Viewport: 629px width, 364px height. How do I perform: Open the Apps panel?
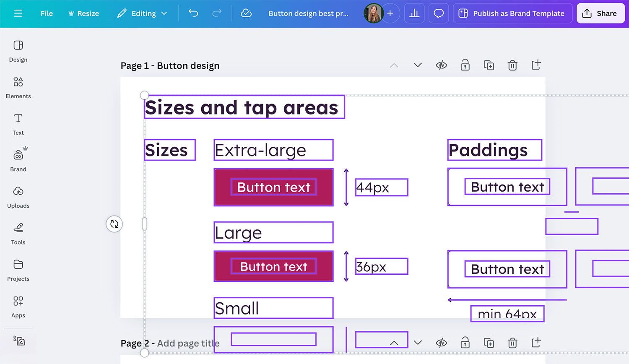pyautogui.click(x=18, y=307)
